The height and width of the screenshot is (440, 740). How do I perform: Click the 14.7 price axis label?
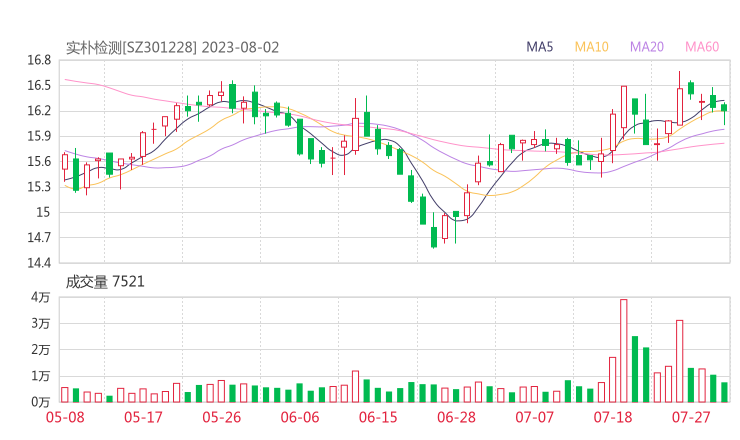click(x=39, y=237)
